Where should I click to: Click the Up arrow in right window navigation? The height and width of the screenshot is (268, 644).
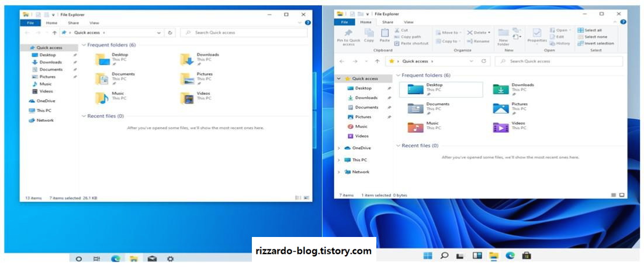[x=377, y=61]
